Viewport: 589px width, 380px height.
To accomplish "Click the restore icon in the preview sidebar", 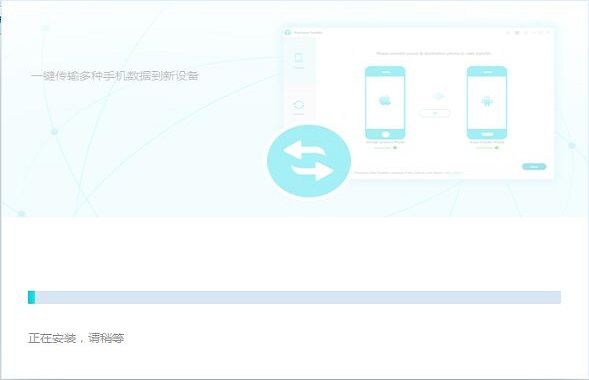I will 298,105.
